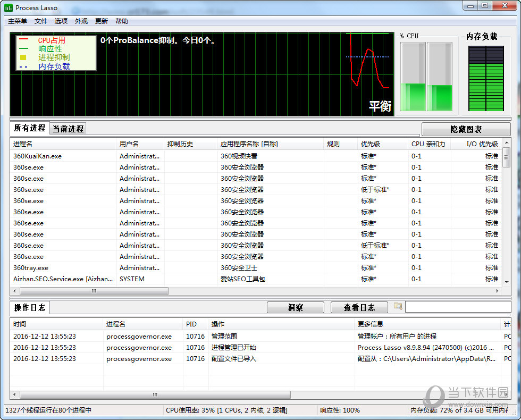Viewport: 521px width, 420px height.
Task: Switch to the 当前进程 tab
Action: click(68, 129)
